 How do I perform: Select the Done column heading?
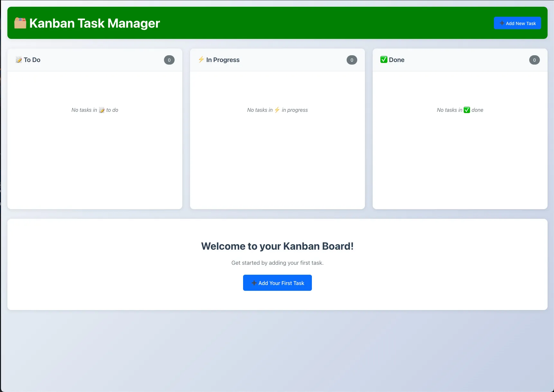coord(396,60)
